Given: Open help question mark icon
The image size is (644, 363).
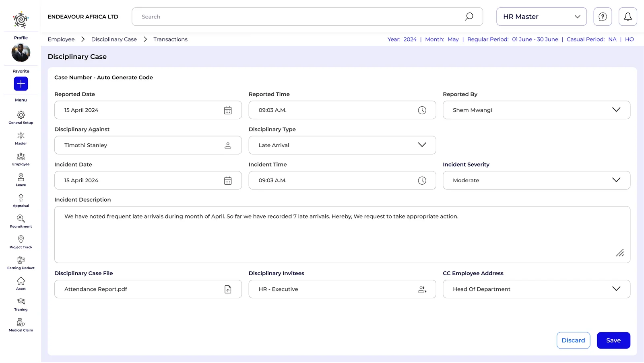Looking at the screenshot, I should click(x=603, y=16).
